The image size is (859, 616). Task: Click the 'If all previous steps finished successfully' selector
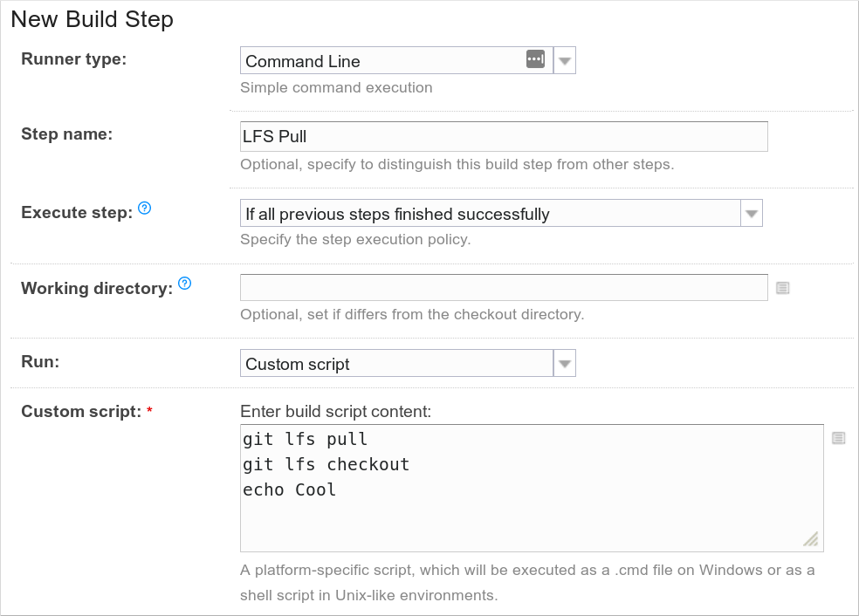coord(489,214)
